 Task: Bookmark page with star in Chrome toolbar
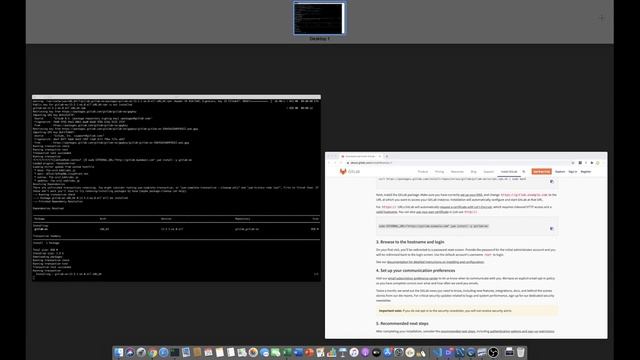tap(573, 163)
